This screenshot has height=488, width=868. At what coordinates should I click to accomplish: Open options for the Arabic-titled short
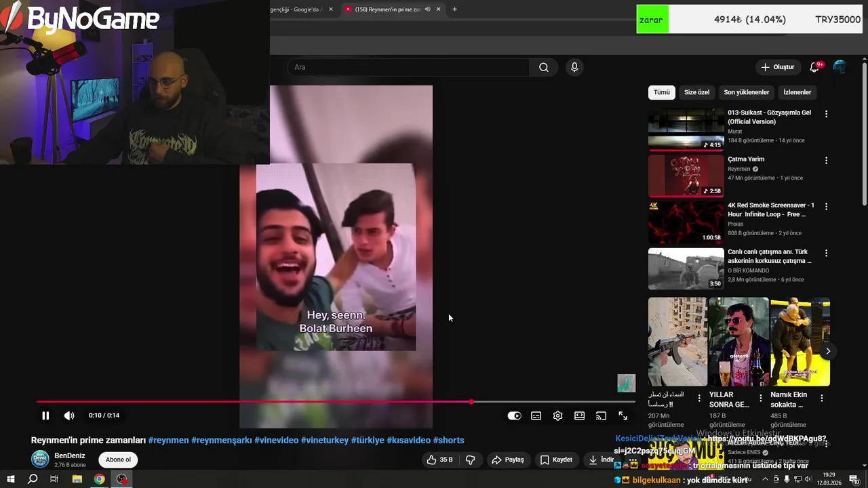click(x=699, y=398)
